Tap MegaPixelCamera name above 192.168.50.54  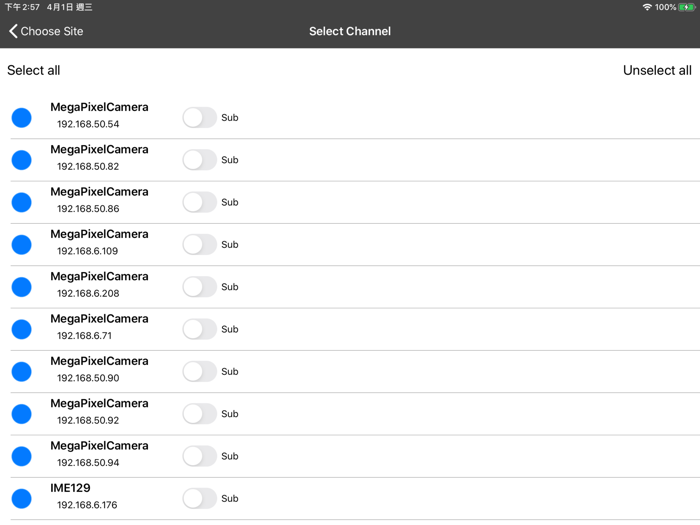(99, 108)
